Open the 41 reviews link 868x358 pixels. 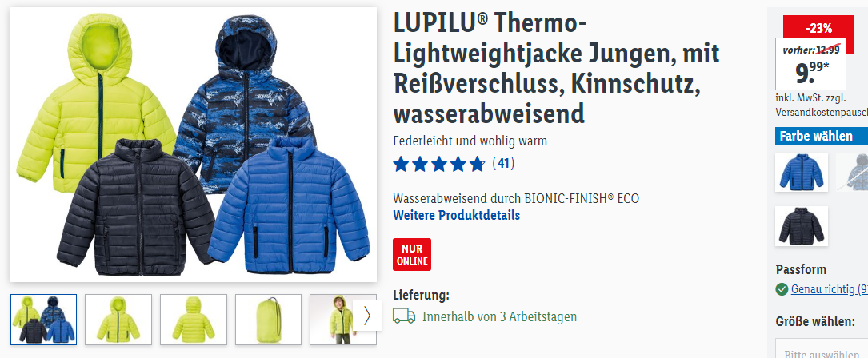coord(503,164)
